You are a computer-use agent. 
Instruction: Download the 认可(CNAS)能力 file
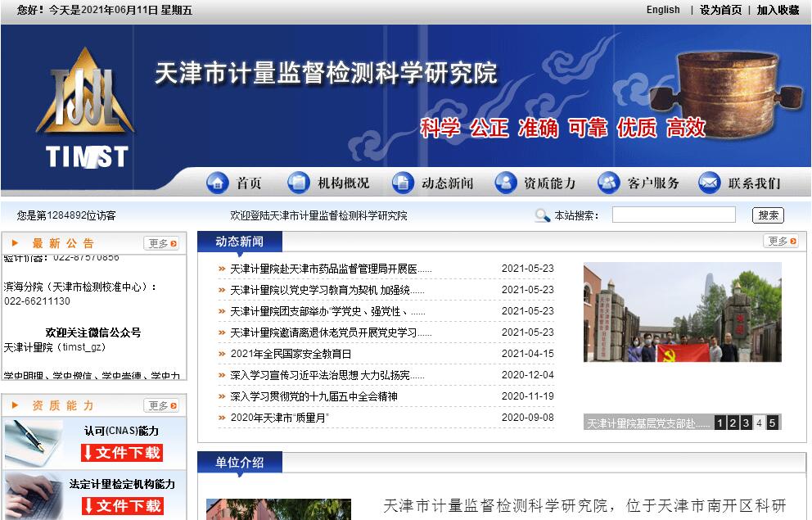point(122,453)
